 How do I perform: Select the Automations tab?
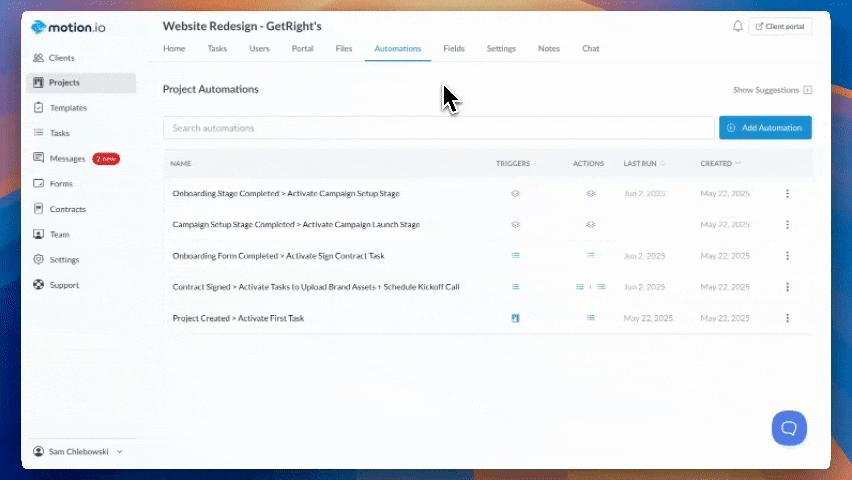pos(398,48)
